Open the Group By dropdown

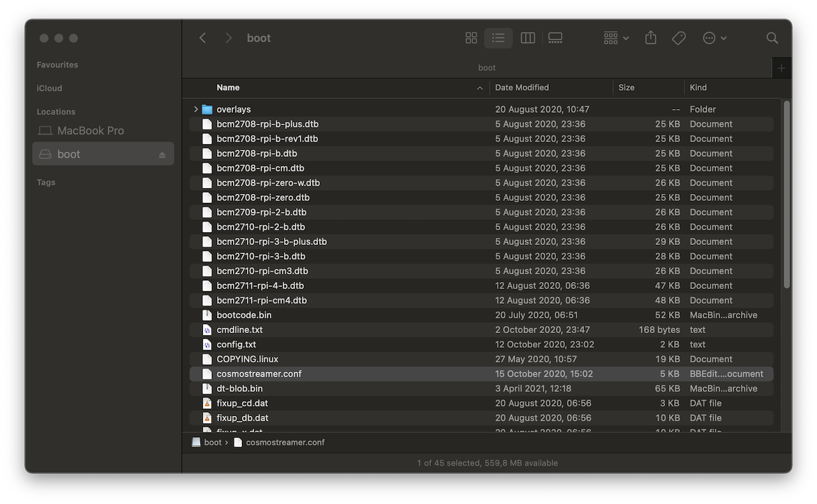[616, 38]
